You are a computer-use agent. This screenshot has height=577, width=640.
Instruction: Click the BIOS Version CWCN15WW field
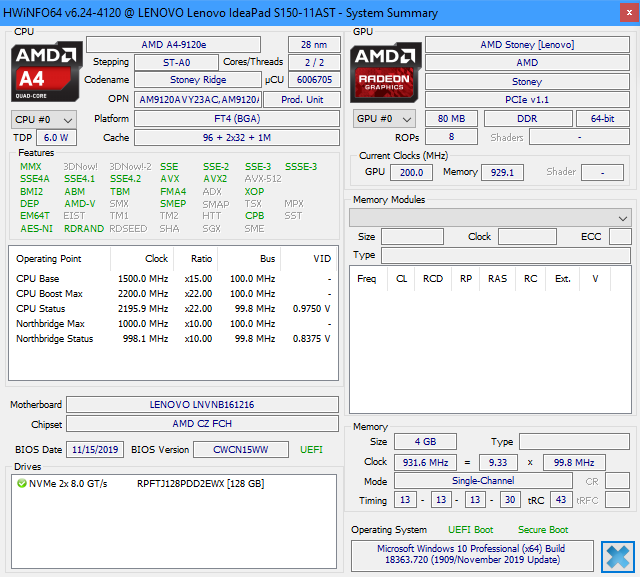pyautogui.click(x=241, y=449)
